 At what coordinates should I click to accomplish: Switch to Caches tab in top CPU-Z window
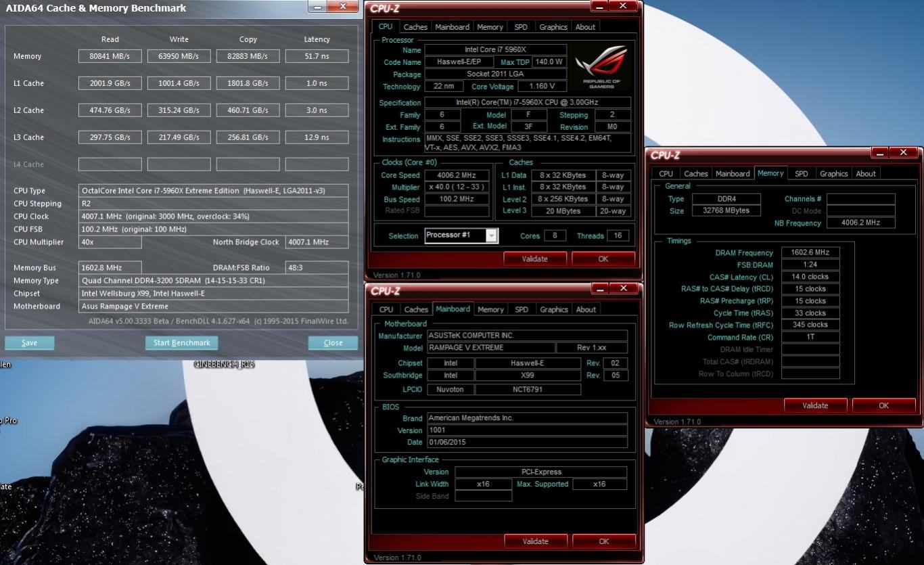(x=415, y=27)
